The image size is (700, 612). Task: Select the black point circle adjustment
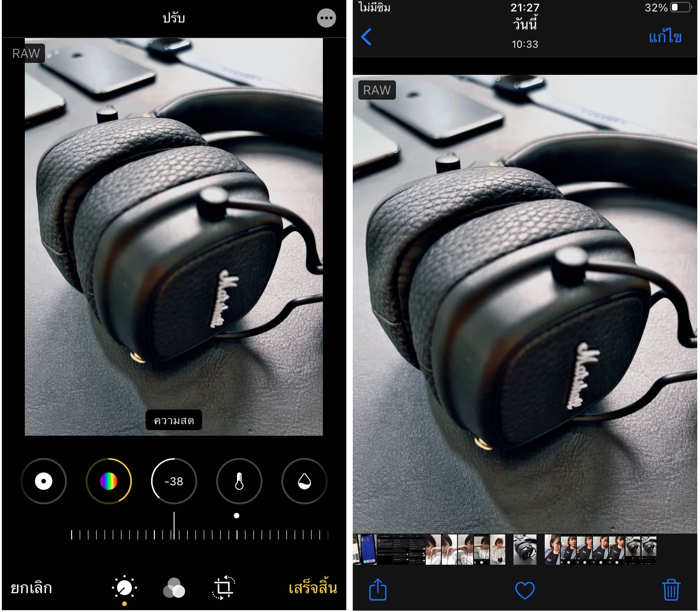pos(44,481)
